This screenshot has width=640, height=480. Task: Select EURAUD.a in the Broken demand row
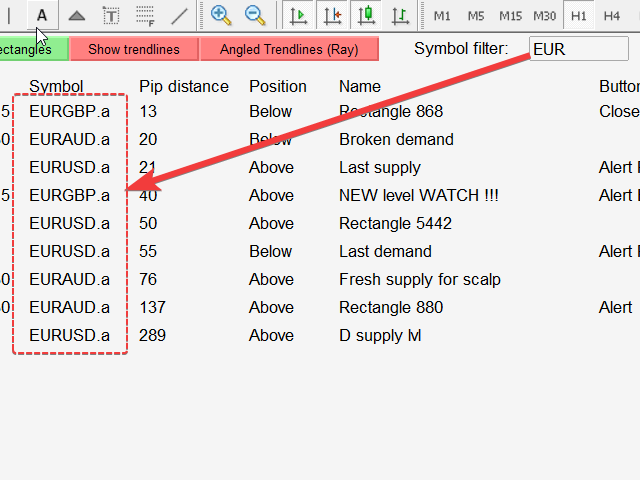(69, 139)
